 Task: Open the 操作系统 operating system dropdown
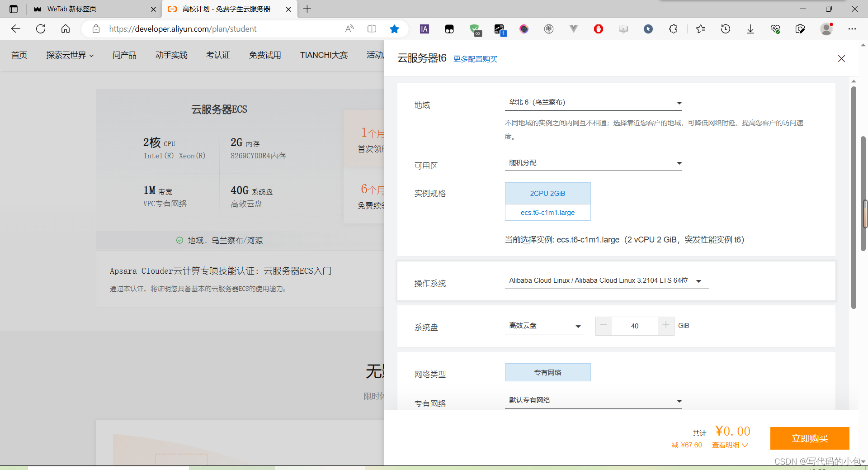coord(606,281)
